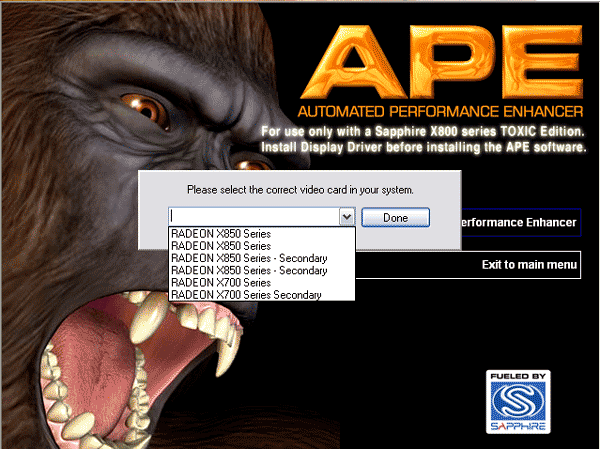Pick RADEON X700 Series Secondary from list

(246, 295)
